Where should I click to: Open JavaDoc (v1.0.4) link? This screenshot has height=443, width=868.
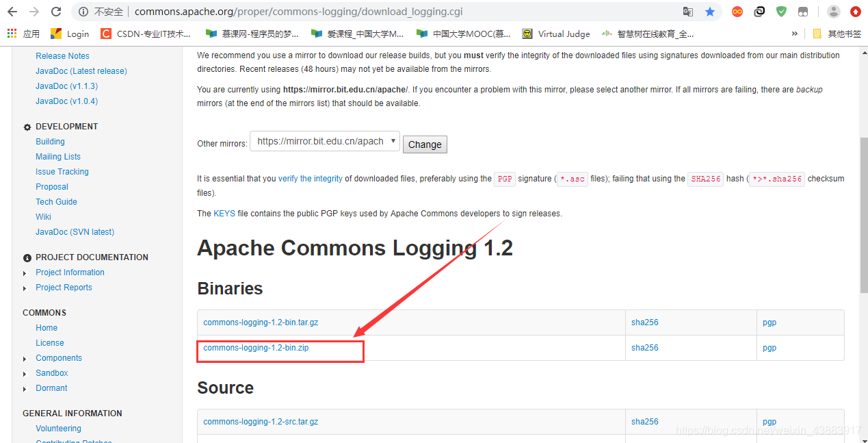coord(66,101)
